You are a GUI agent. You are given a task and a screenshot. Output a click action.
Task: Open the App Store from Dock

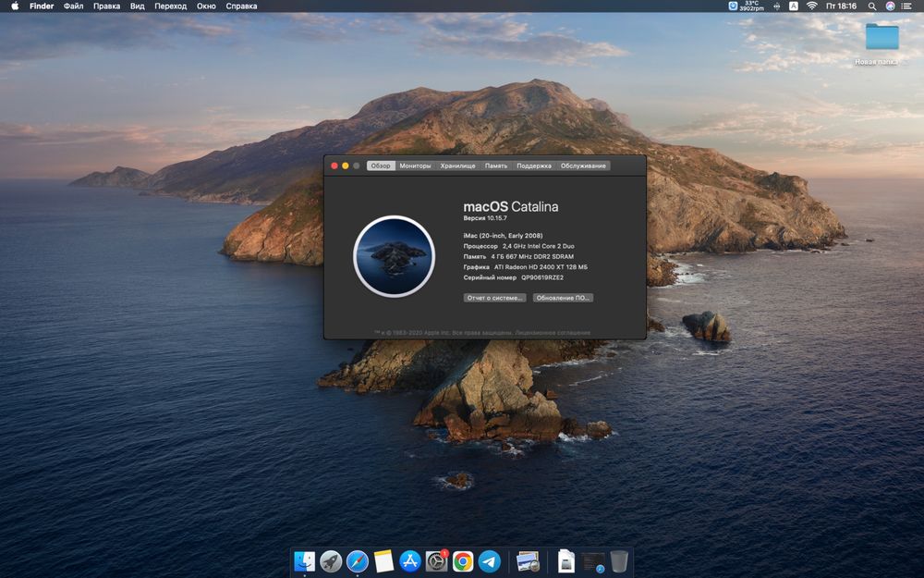410,561
